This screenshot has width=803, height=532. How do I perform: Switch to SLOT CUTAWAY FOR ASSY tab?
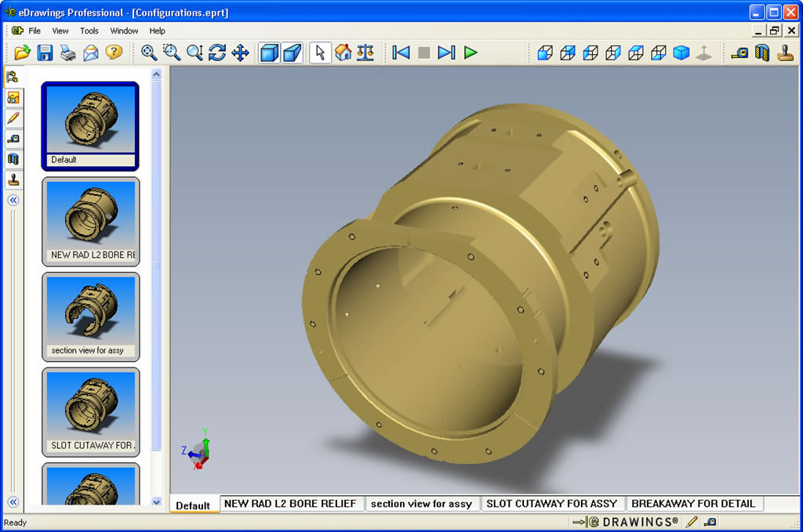click(x=551, y=504)
